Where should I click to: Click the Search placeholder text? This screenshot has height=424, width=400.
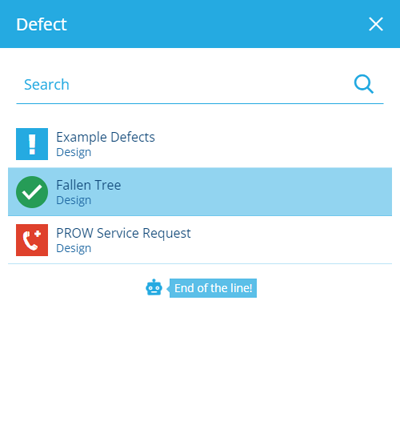[47, 85]
